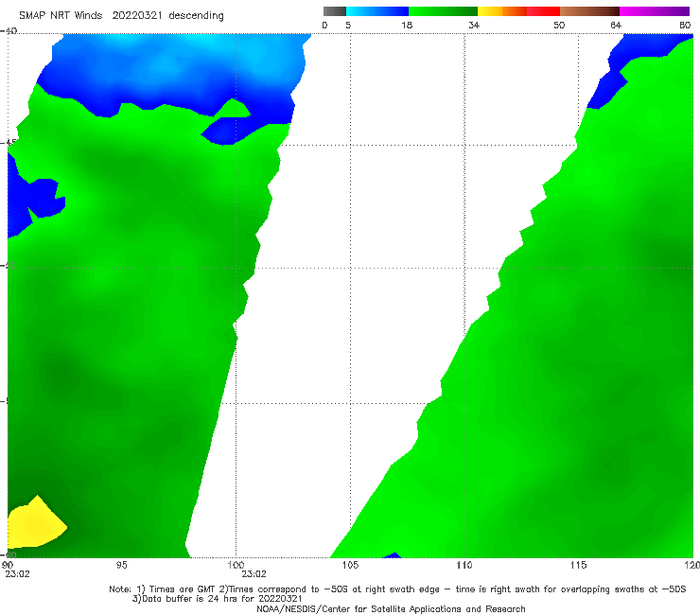Click the longitude label '115'
This screenshot has height=615, width=700.
pos(579,566)
